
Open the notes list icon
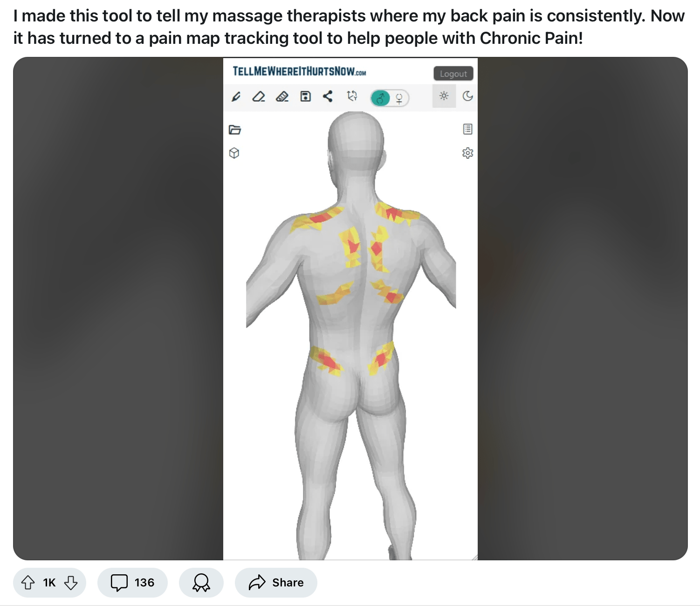tap(468, 129)
